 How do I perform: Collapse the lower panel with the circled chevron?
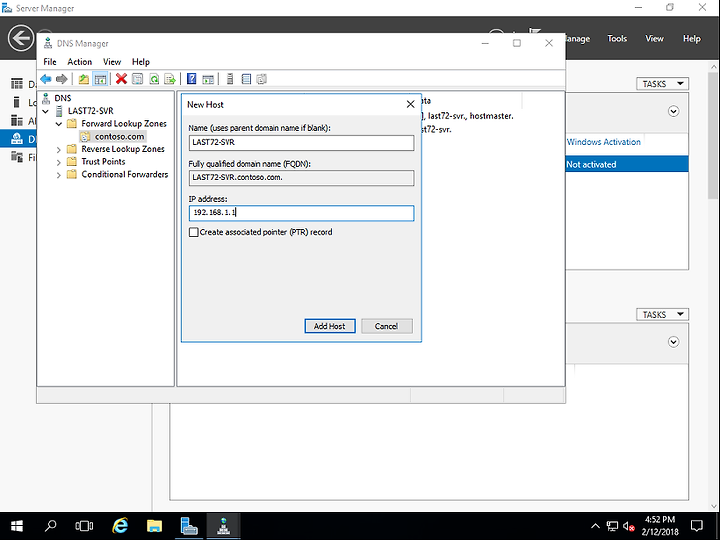[x=673, y=342]
